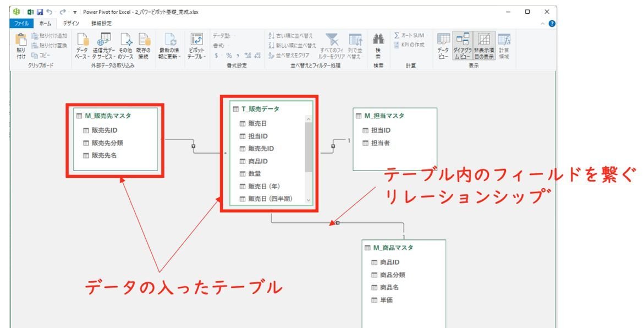
Task: Select 担当ID field in T_販売データ
Action: (x=254, y=136)
